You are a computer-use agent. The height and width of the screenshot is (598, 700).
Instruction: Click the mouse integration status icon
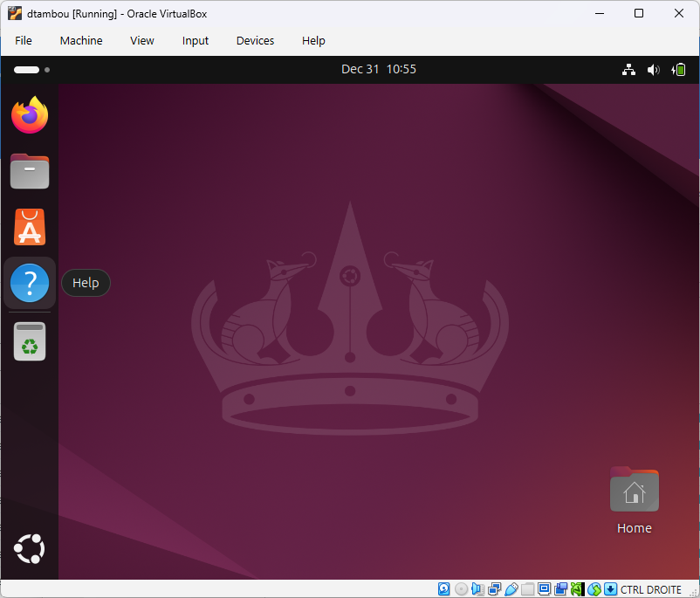[594, 589]
